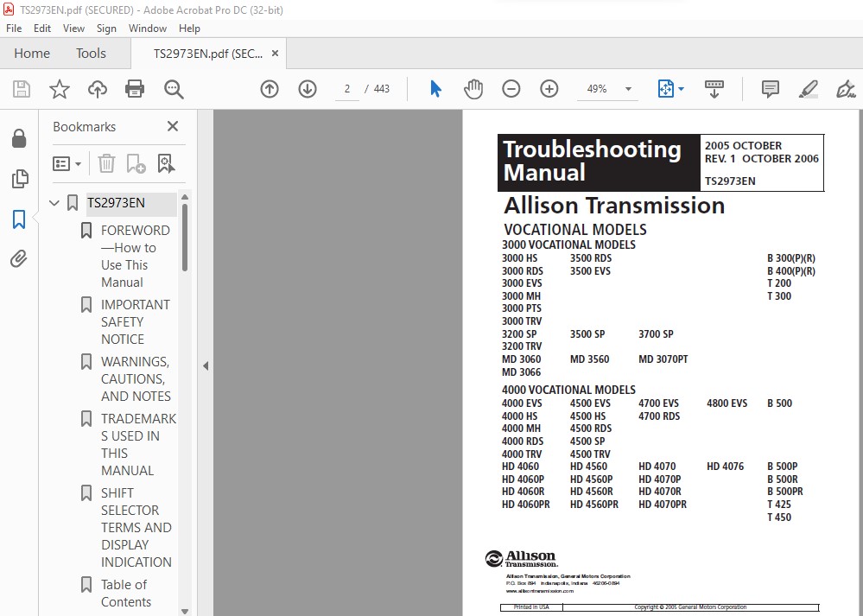Open page thumbnails panel

tap(19, 179)
